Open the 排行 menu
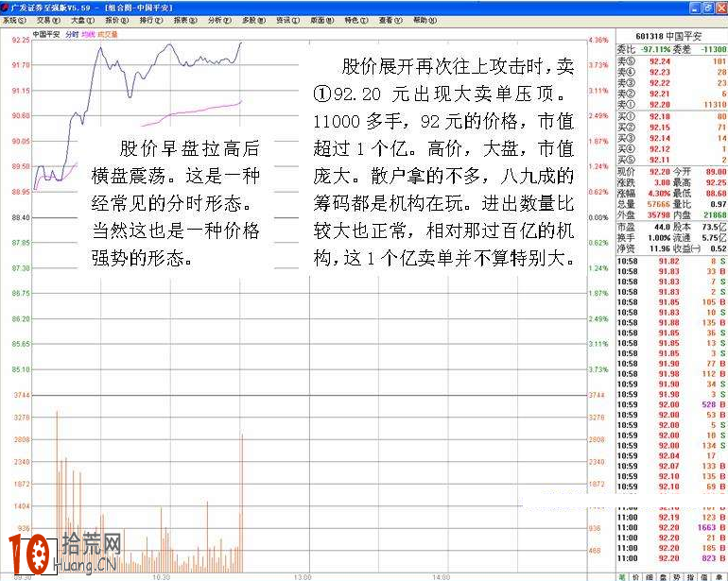Viewport: 728px width, 581px height. [151, 21]
